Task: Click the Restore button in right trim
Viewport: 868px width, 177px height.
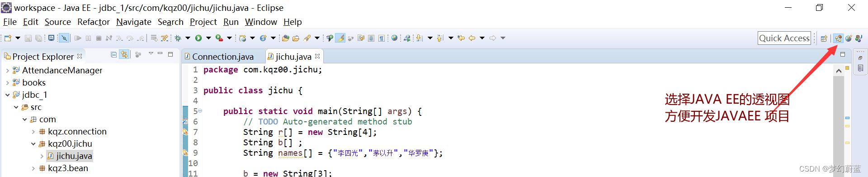Action: click(x=860, y=57)
